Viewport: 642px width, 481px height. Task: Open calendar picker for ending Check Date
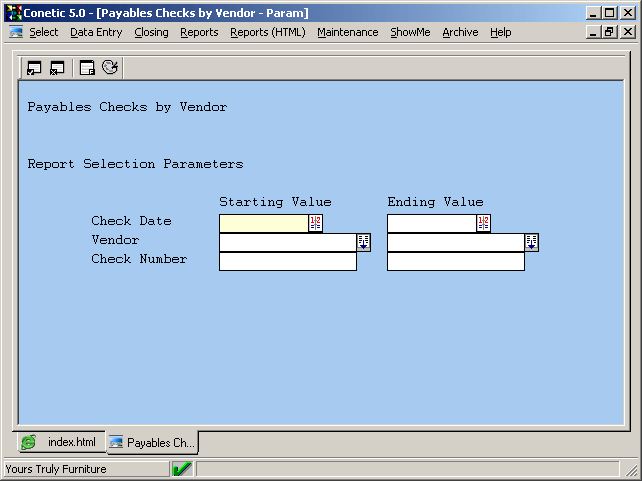[x=483, y=223]
